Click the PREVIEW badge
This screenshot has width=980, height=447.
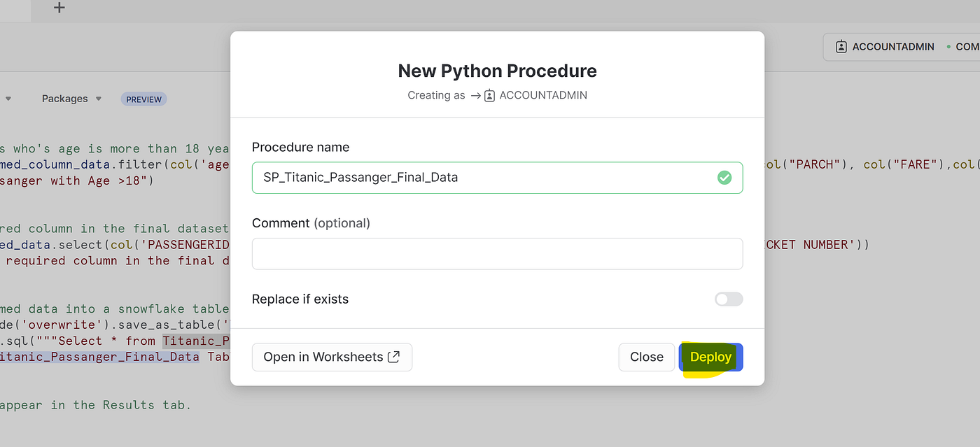pyautogui.click(x=143, y=99)
